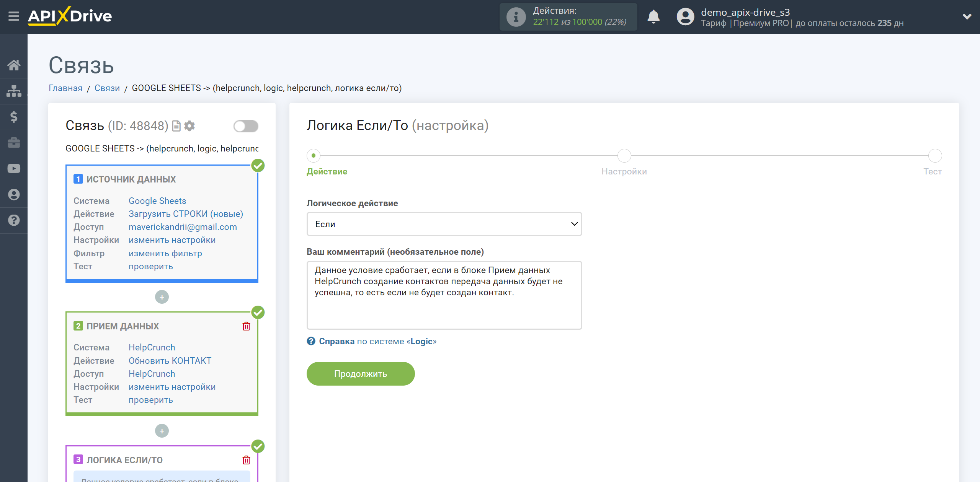Open connections sitemap icon in sidebar

coord(14,91)
